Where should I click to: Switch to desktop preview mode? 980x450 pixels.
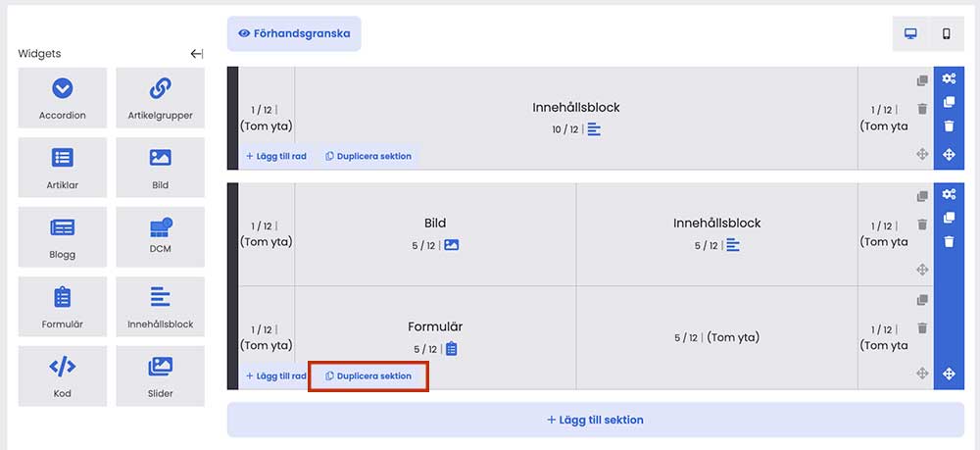(910, 33)
